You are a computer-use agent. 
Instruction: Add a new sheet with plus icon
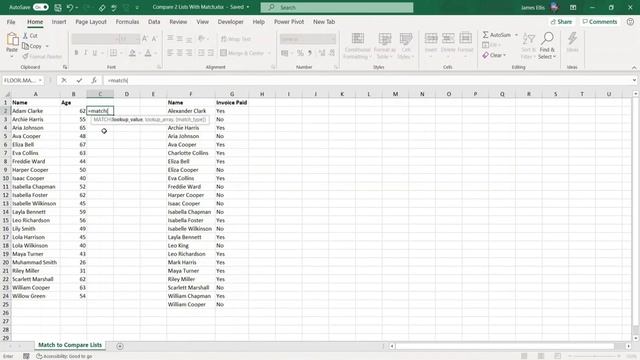pos(120,346)
